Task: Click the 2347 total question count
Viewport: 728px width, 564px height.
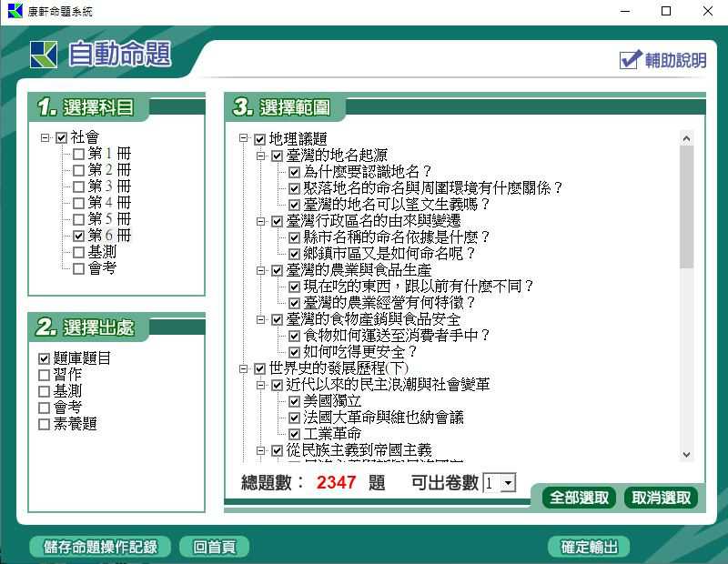Action: [x=336, y=483]
